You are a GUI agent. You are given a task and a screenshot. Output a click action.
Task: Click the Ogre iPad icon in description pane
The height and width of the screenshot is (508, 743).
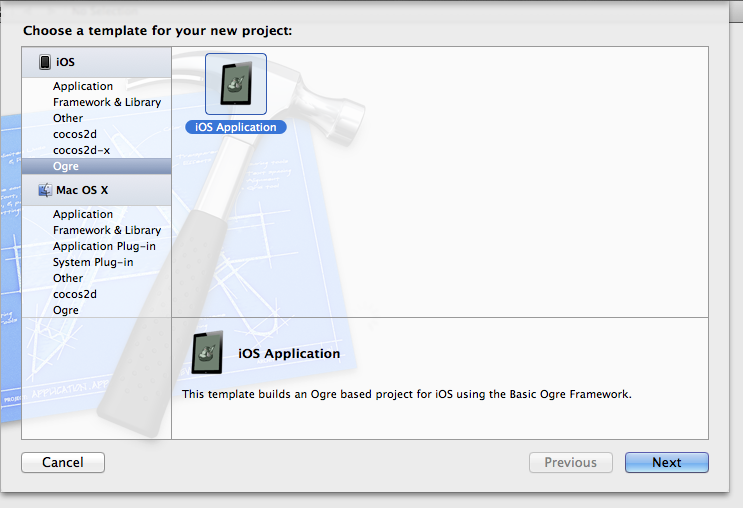[x=208, y=353]
